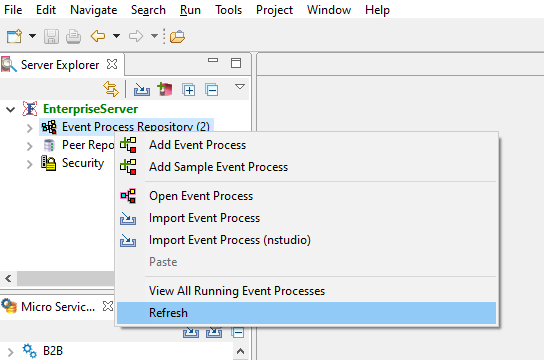Click the yellow Back arrow icon
The height and width of the screenshot is (360, 544).
point(98,36)
